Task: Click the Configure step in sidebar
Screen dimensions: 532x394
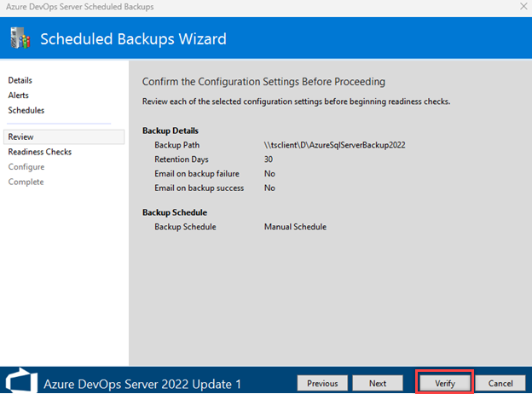Action: coord(26,167)
